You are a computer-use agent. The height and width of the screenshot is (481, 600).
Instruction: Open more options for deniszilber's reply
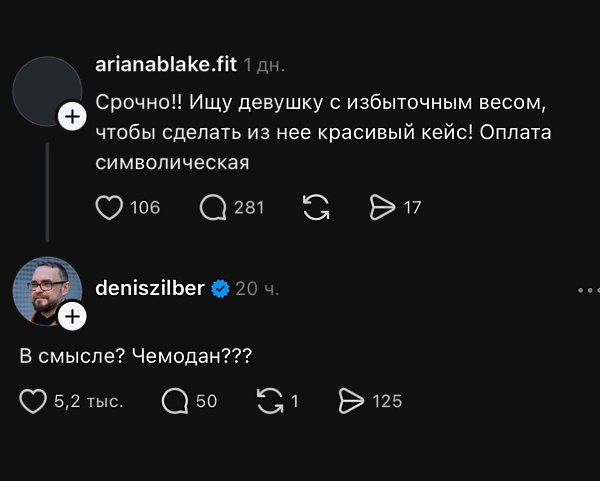589,290
